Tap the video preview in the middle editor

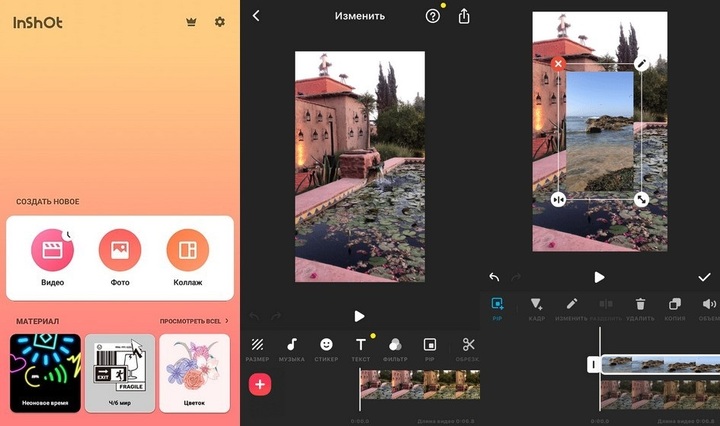(x=360, y=166)
